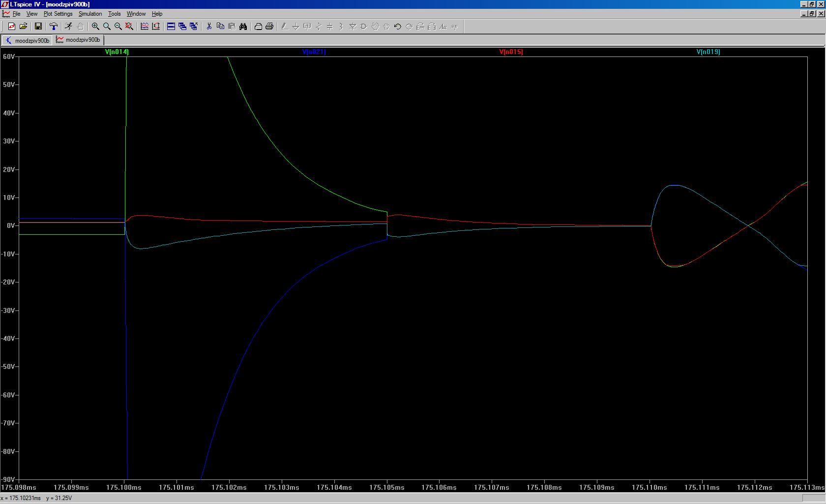Open the Simulation menu
The height and width of the screenshot is (504, 826).
click(90, 14)
